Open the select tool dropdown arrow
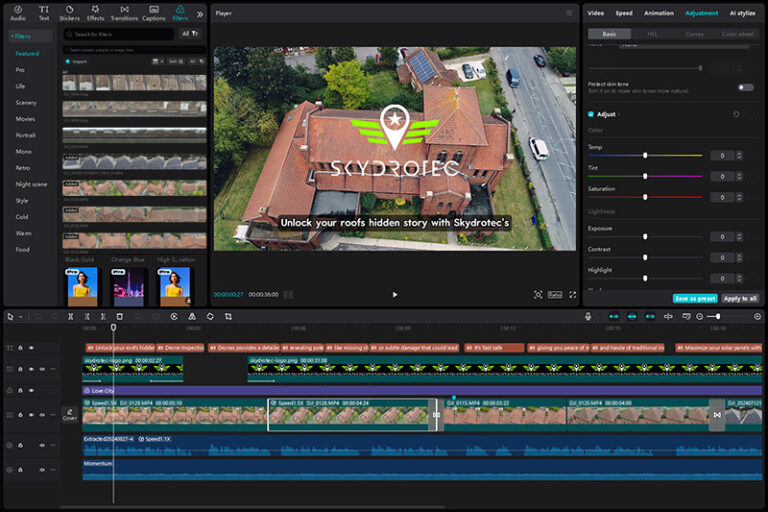 tap(21, 317)
